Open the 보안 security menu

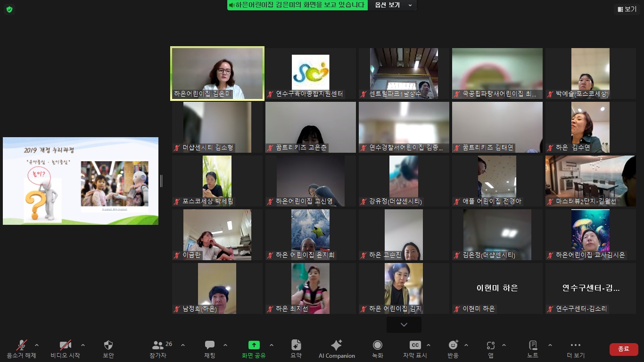108,349
